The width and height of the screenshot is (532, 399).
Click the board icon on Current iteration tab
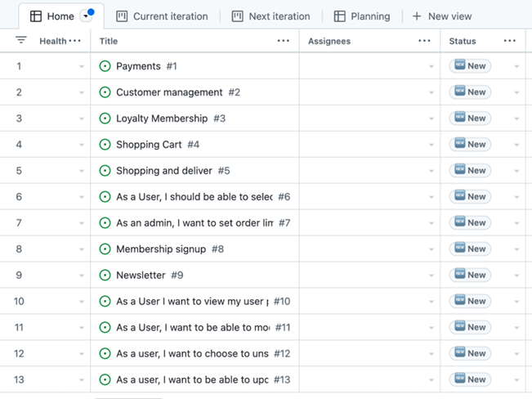click(x=122, y=16)
